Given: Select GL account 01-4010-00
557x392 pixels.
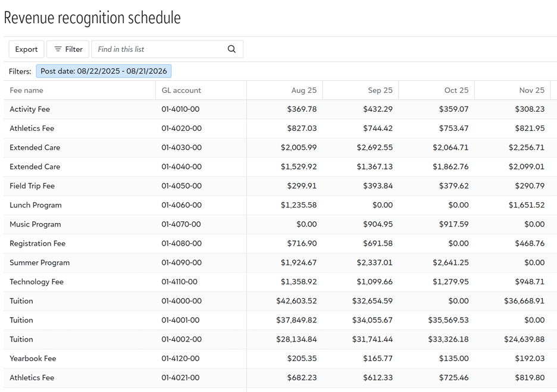Looking at the screenshot, I should (180, 109).
